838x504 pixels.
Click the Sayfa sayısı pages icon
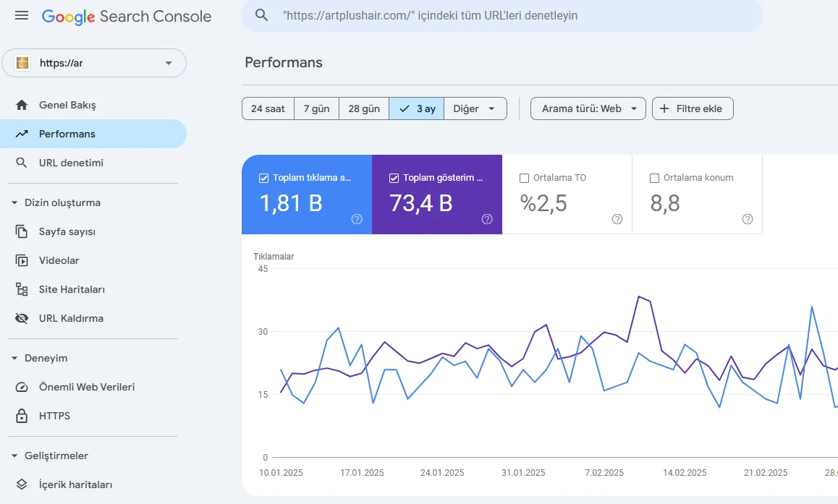click(22, 231)
